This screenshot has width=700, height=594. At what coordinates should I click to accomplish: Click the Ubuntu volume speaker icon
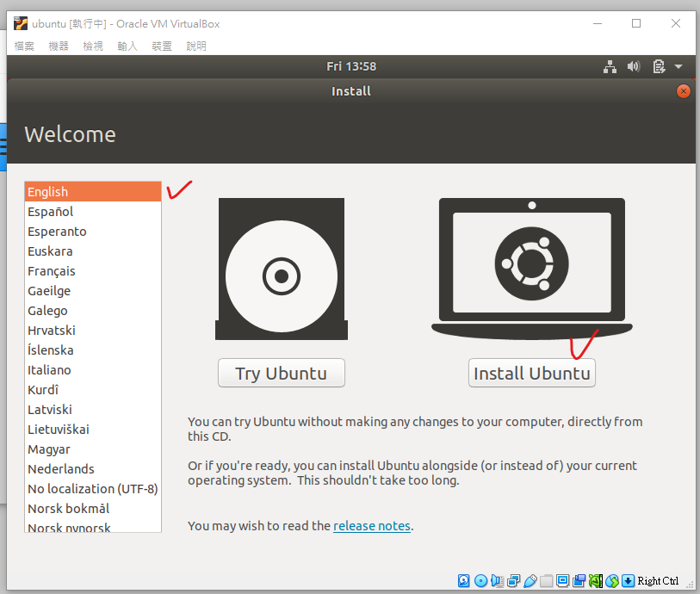click(x=634, y=67)
